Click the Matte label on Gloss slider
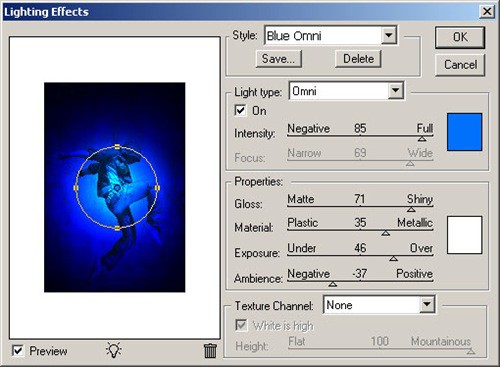 pyautogui.click(x=301, y=199)
